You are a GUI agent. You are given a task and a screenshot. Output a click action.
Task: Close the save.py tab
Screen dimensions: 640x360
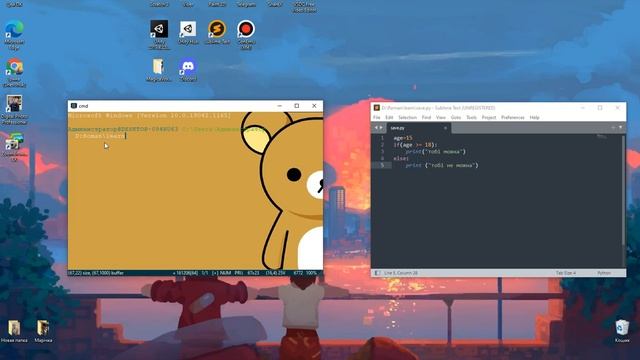445,128
